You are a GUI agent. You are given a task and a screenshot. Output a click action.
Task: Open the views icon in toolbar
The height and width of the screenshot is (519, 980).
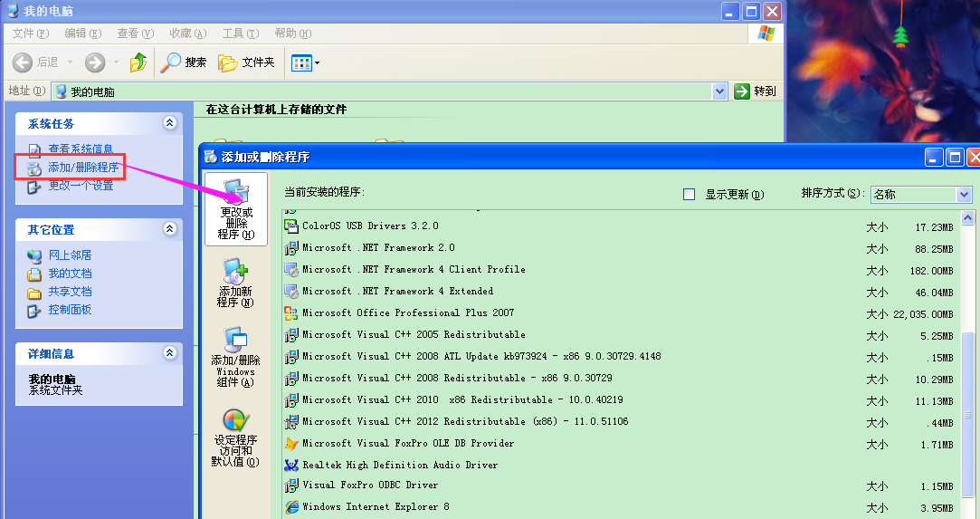pyautogui.click(x=301, y=62)
